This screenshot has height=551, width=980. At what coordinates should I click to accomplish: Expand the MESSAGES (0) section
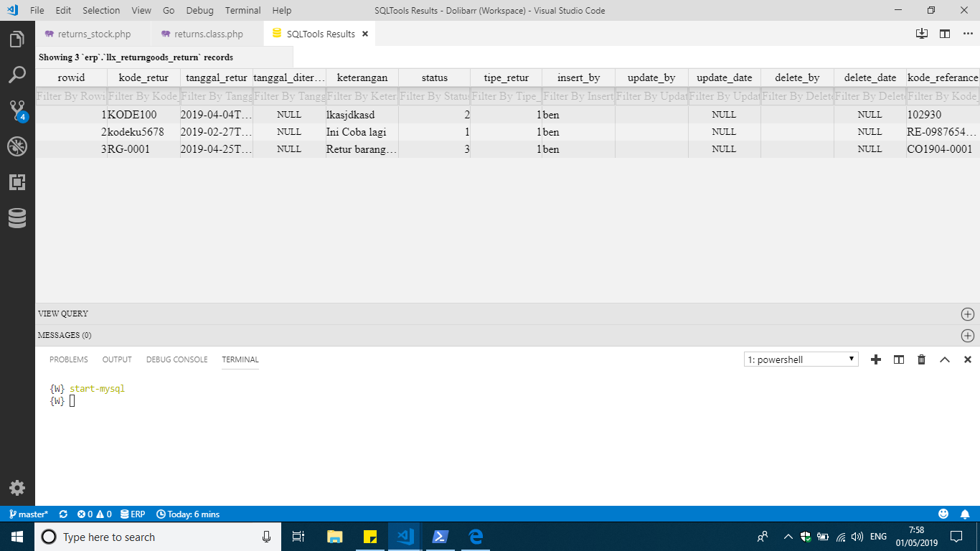[x=967, y=335]
